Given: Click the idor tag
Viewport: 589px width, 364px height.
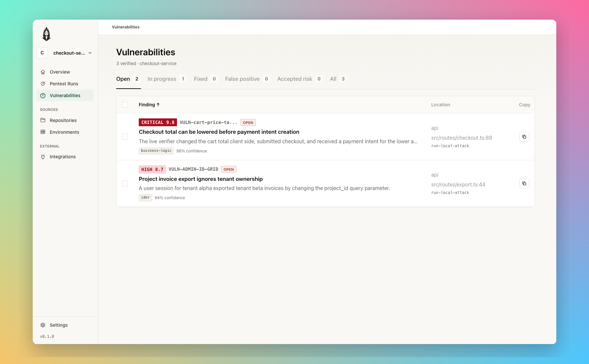Looking at the screenshot, I should (x=145, y=198).
